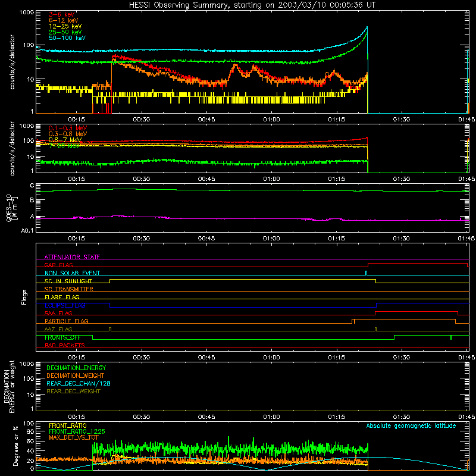The height and width of the screenshot is (476, 476).
Task: Select the '25-50 keV' legend label
Action: tap(65, 32)
